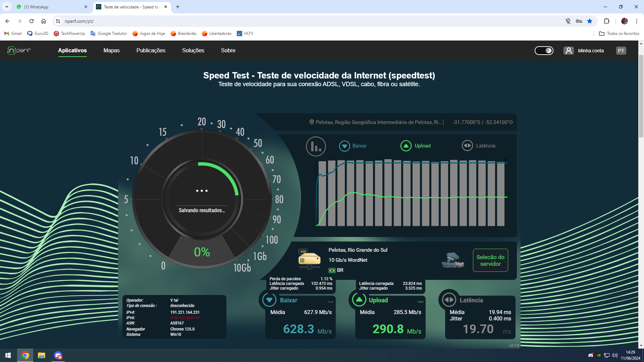The width and height of the screenshot is (644, 362).
Task: Open the Gmail bookmark
Action: (x=13, y=34)
